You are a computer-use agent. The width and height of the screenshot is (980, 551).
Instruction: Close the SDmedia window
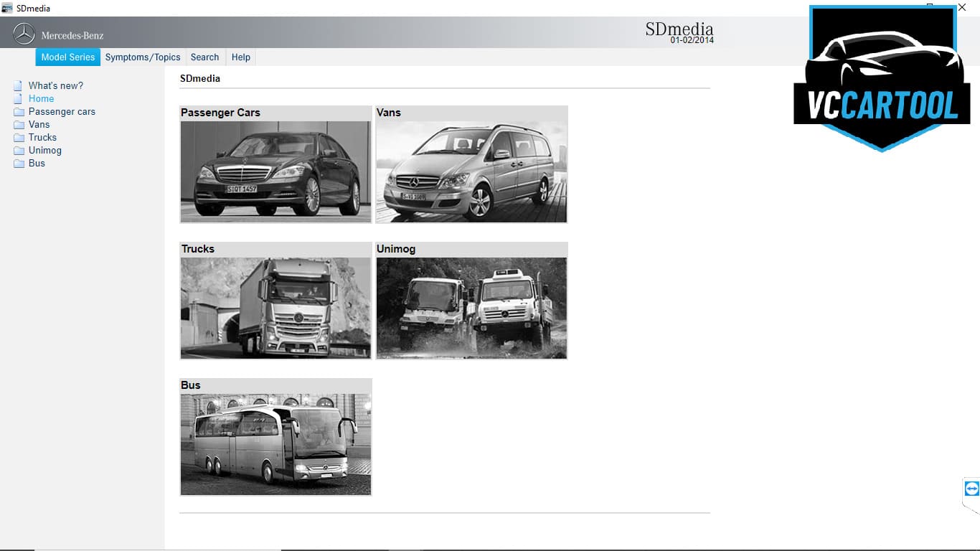962,7
